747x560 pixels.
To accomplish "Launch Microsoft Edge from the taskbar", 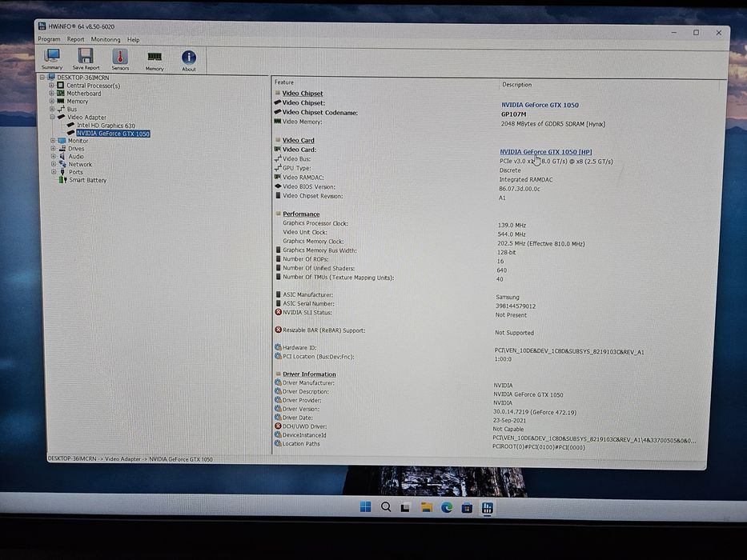I will [x=447, y=508].
